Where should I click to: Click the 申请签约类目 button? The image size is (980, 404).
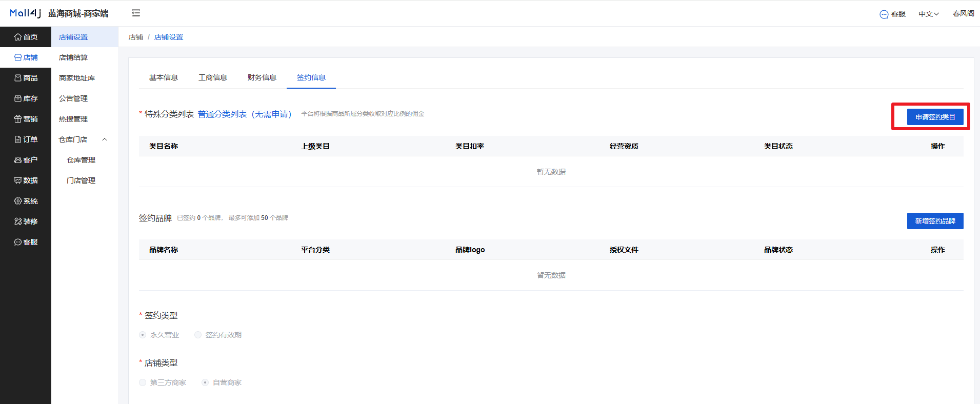pyautogui.click(x=935, y=117)
